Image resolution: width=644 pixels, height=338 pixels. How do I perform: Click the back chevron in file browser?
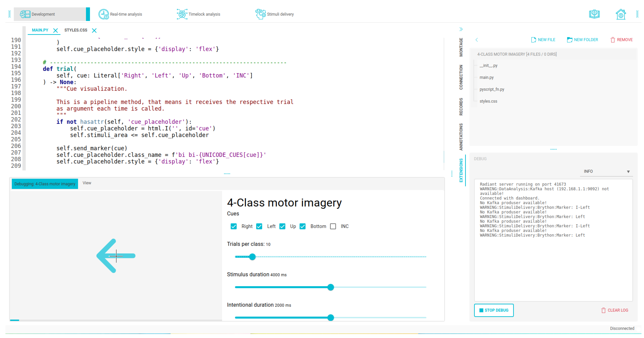(x=476, y=40)
